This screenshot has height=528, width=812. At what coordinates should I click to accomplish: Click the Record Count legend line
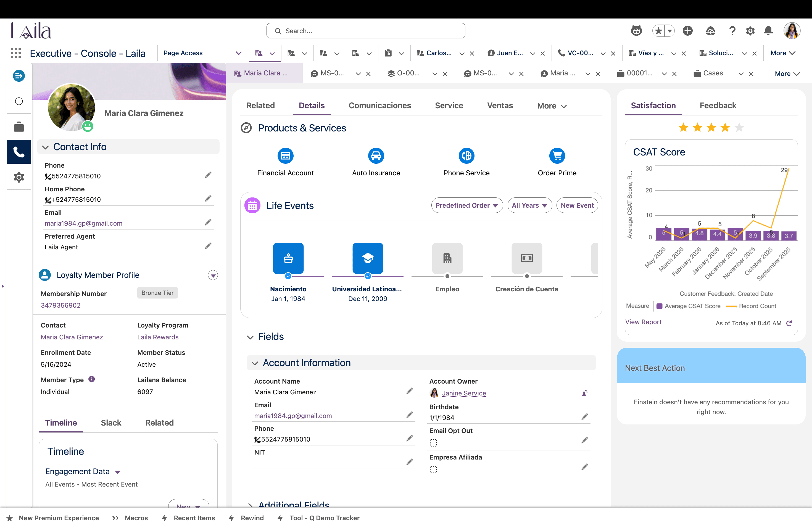(731, 306)
